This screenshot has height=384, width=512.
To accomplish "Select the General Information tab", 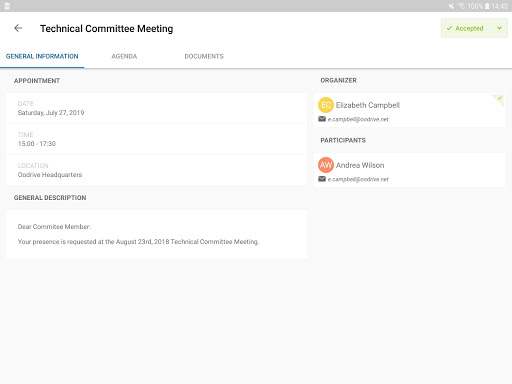I will pyautogui.click(x=42, y=56).
